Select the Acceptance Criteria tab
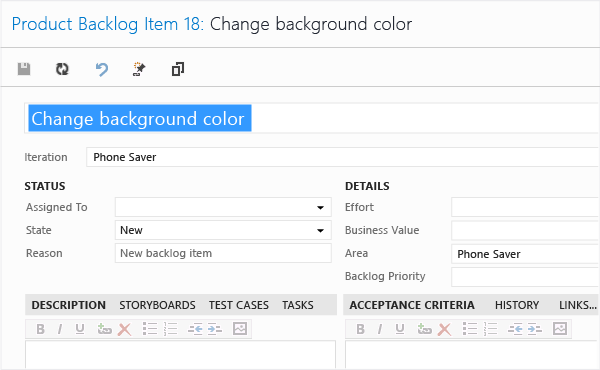 click(412, 305)
